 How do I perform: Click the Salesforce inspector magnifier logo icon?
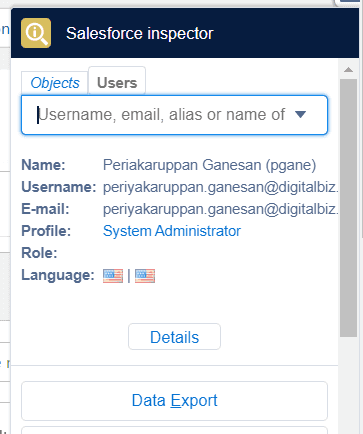[36, 33]
